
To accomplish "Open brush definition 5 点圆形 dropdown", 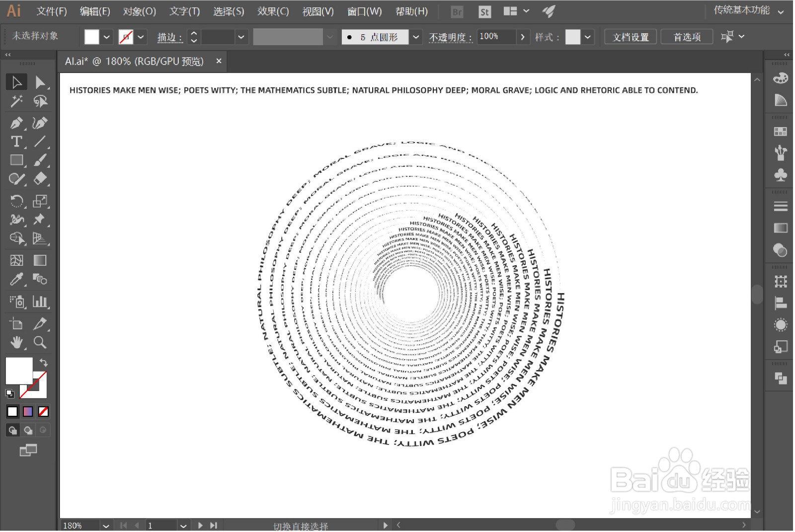I will click(416, 37).
